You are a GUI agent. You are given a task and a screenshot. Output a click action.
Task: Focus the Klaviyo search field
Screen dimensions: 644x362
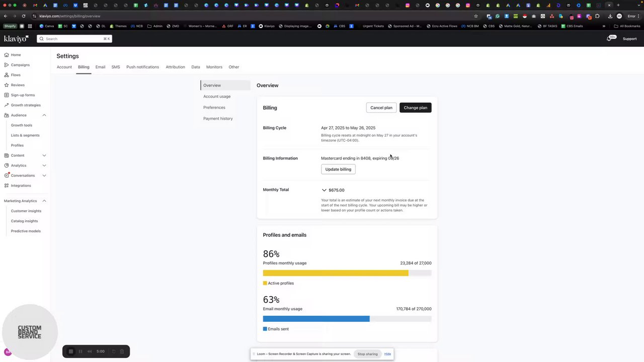pos(74,39)
